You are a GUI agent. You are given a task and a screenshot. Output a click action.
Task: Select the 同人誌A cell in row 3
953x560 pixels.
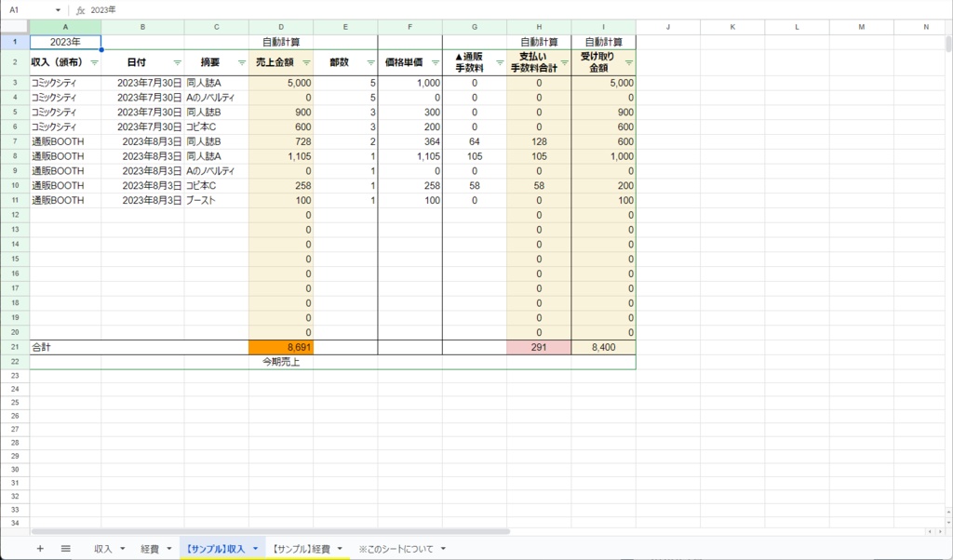[216, 83]
